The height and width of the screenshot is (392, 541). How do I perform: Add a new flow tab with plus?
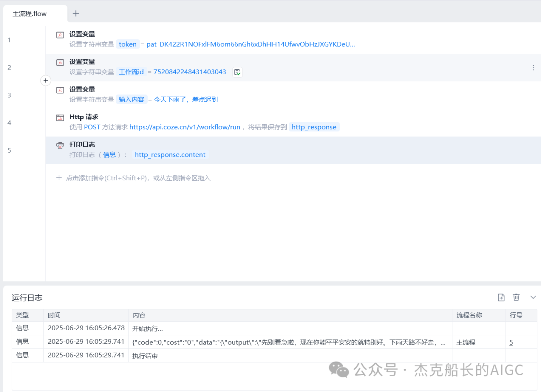[x=76, y=13]
